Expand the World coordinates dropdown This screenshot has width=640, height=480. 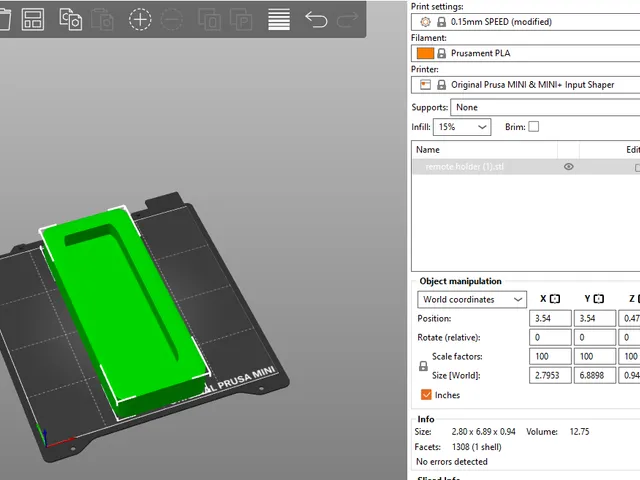pyautogui.click(x=472, y=299)
